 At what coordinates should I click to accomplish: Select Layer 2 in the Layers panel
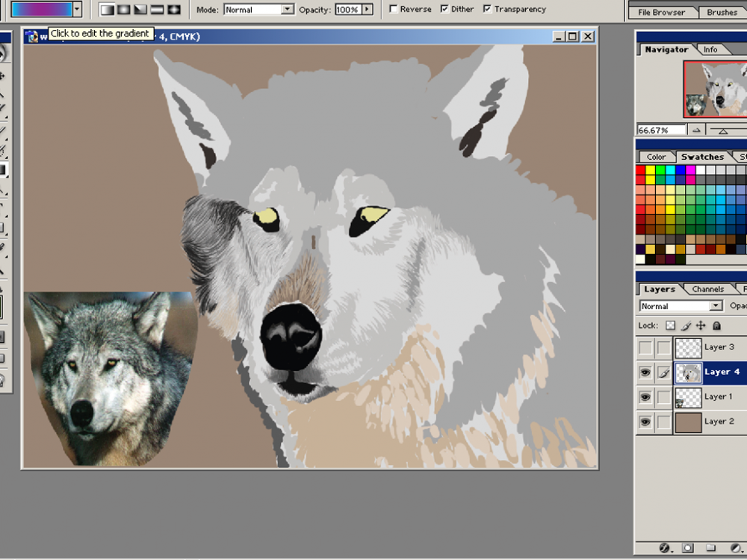coord(719,421)
